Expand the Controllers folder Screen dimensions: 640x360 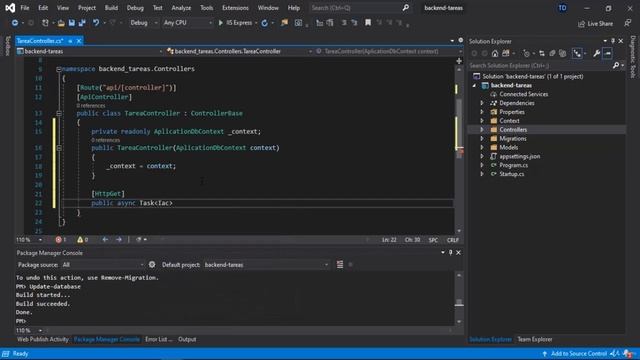(x=482, y=130)
